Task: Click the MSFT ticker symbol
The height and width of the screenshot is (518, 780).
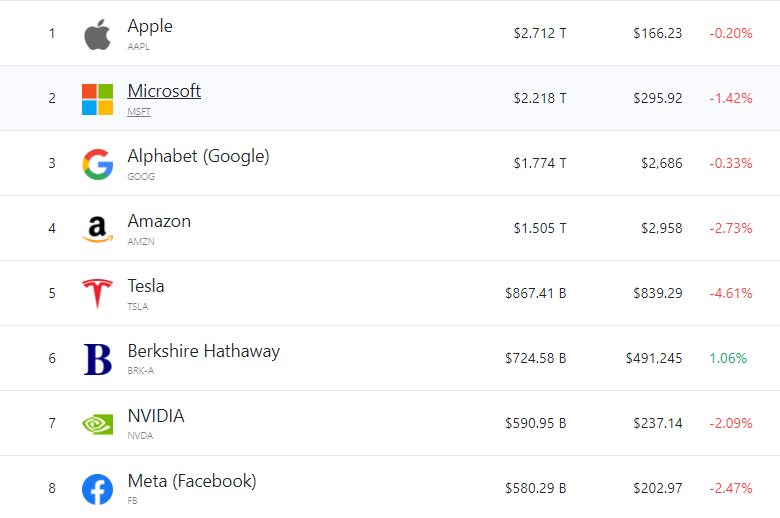Action: coord(139,112)
